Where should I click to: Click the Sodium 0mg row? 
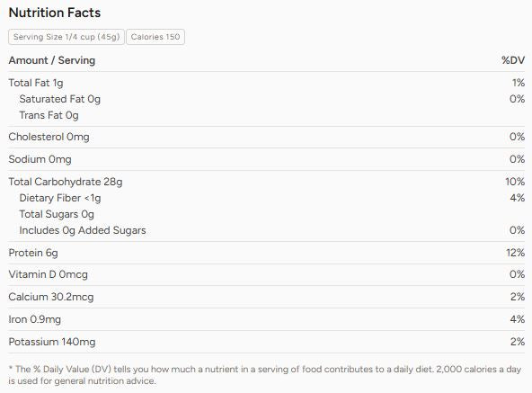pos(267,159)
